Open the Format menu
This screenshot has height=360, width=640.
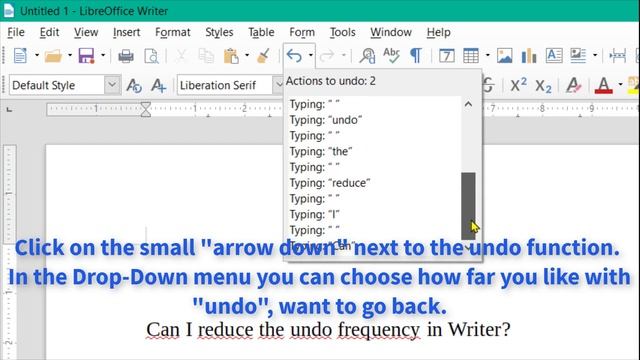pos(173,32)
